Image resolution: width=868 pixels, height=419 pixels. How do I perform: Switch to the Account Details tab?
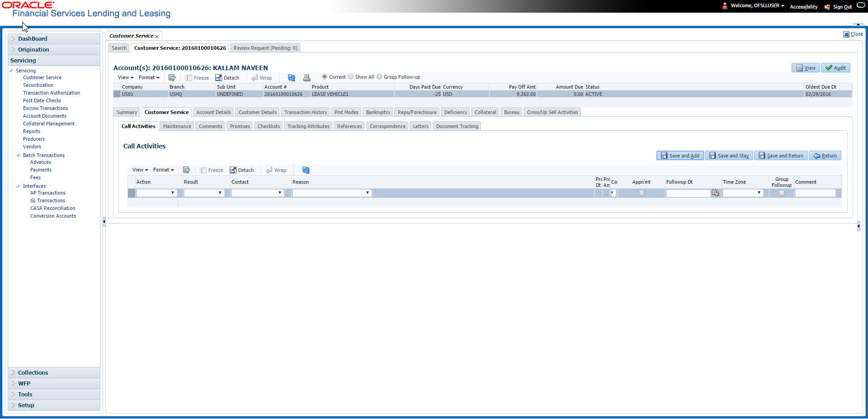click(x=214, y=112)
